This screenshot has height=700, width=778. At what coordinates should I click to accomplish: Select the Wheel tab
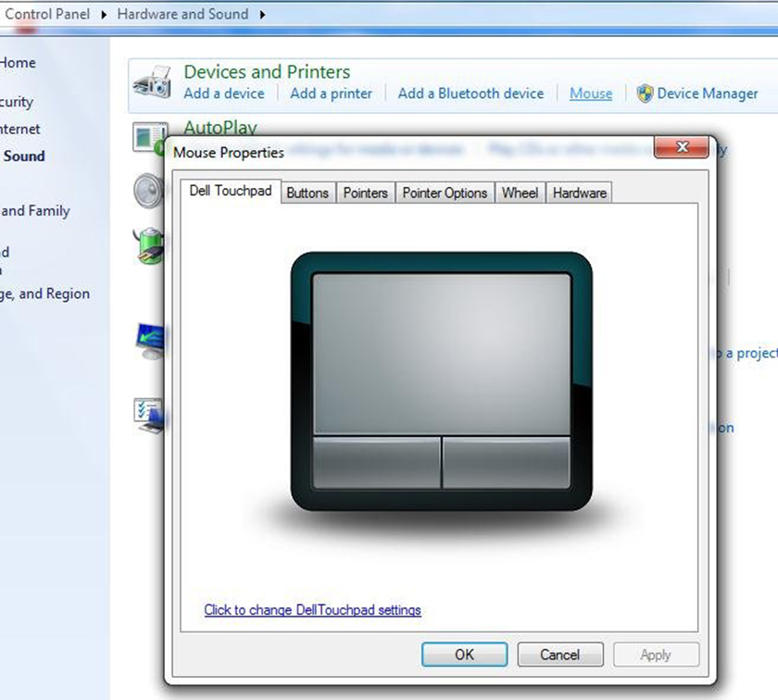520,193
